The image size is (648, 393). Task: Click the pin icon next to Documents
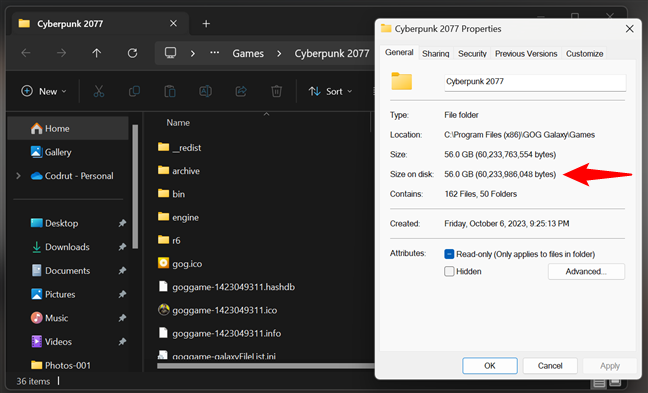click(122, 271)
